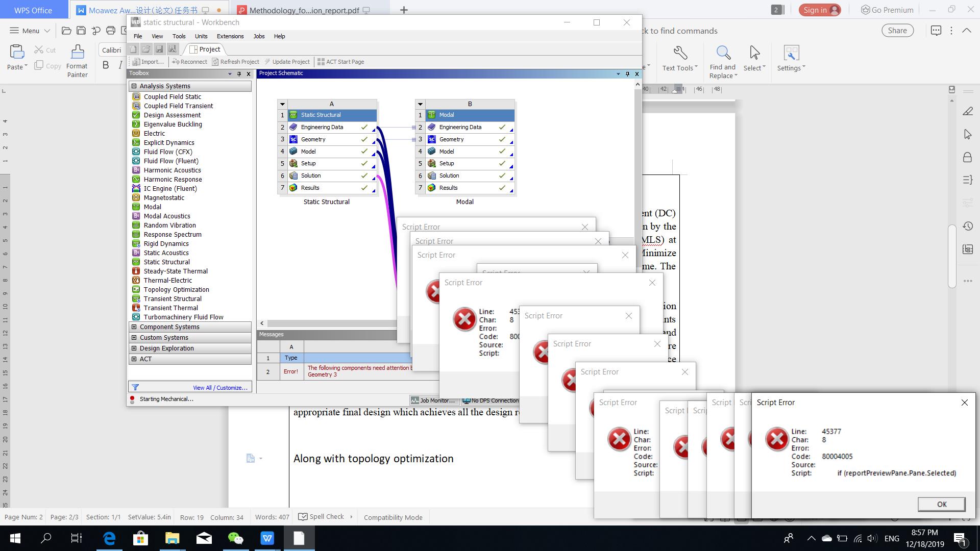
Task: Pin the Project Schematic panel
Action: click(627, 74)
